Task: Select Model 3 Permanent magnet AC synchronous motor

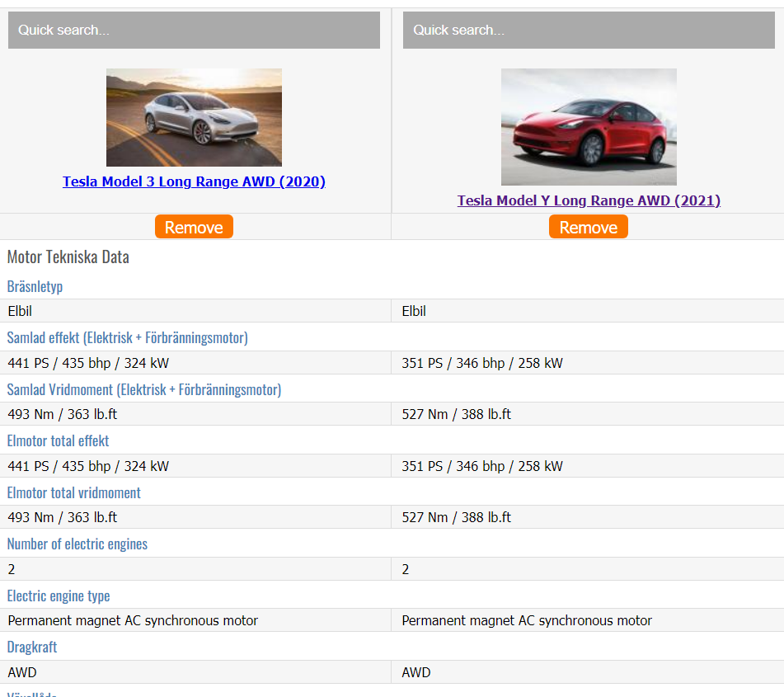Action: [195, 620]
